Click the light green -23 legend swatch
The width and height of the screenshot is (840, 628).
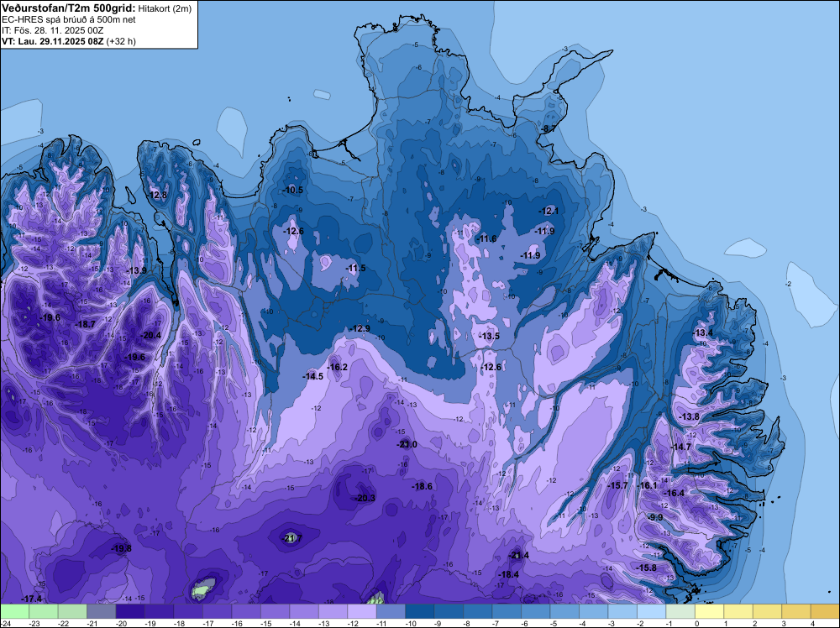point(44,611)
